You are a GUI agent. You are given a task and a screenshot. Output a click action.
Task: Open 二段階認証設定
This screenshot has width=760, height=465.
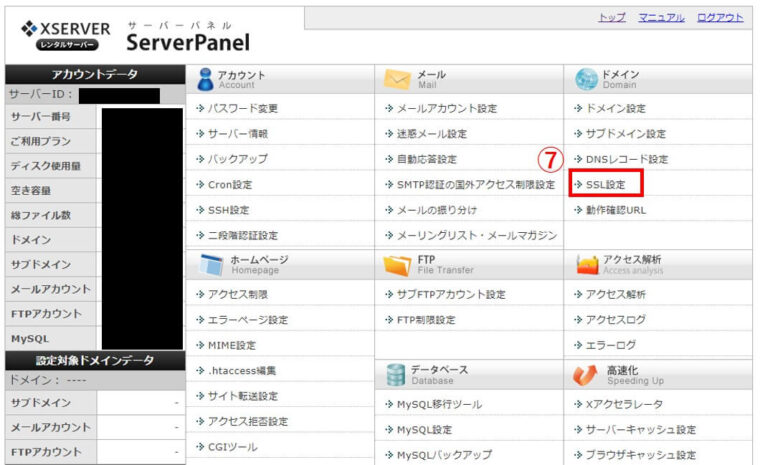coord(243,236)
